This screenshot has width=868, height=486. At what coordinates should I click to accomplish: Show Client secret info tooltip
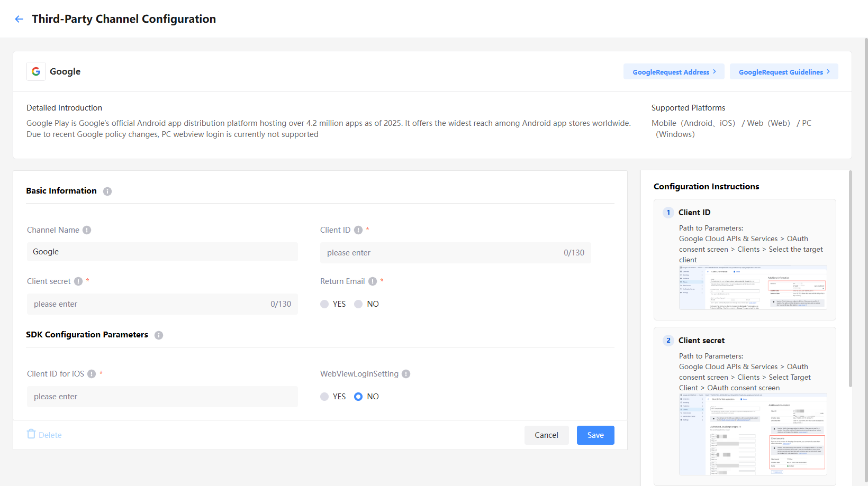(78, 281)
